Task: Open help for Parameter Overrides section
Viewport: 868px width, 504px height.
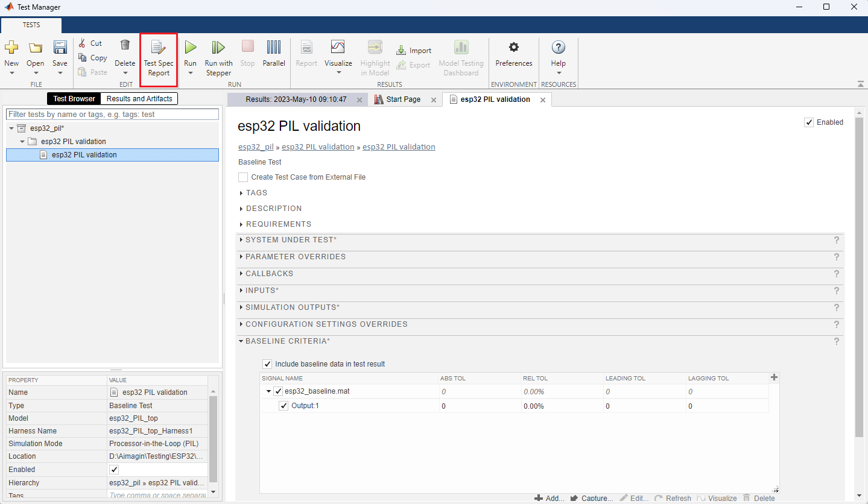Action: 837,257
